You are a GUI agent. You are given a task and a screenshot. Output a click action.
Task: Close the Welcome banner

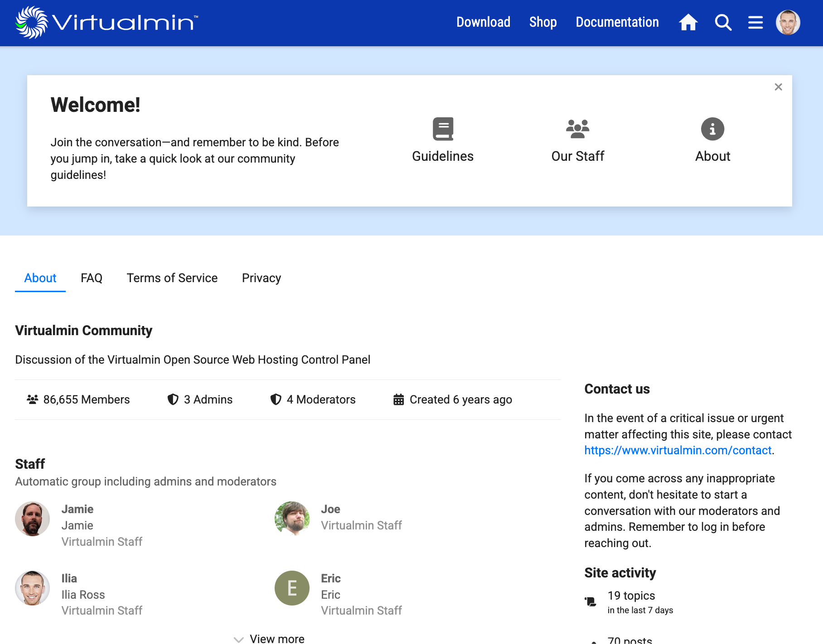tap(779, 87)
